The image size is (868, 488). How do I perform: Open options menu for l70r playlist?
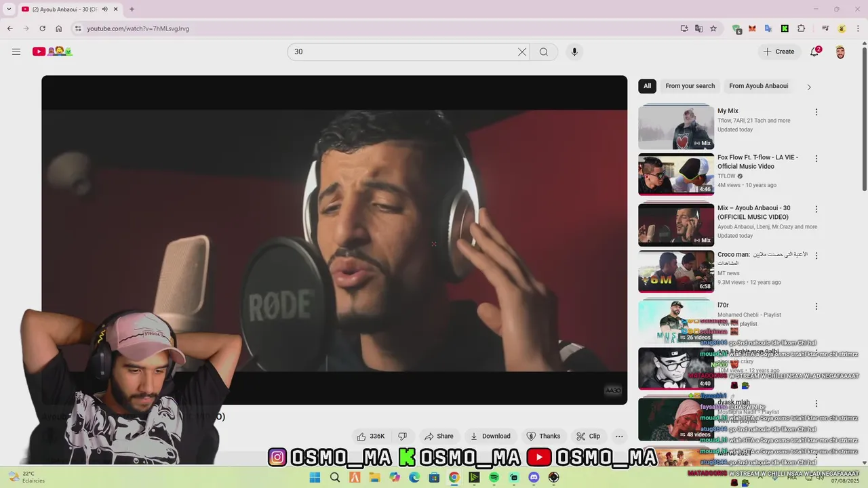[x=816, y=306]
